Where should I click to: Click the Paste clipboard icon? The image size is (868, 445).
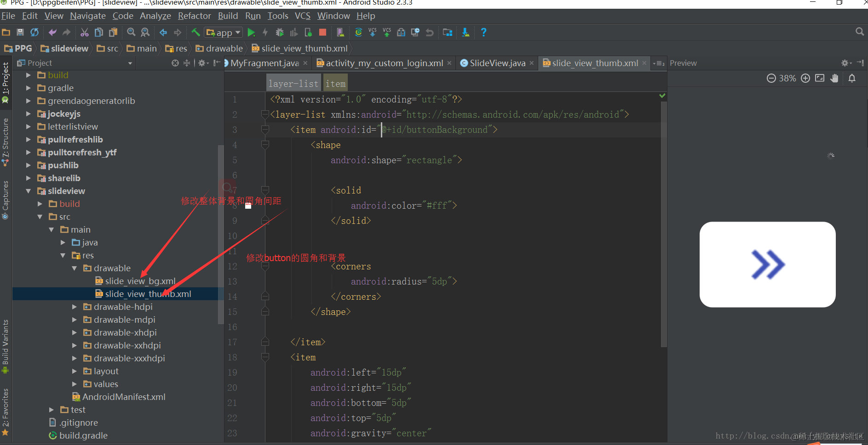click(113, 32)
